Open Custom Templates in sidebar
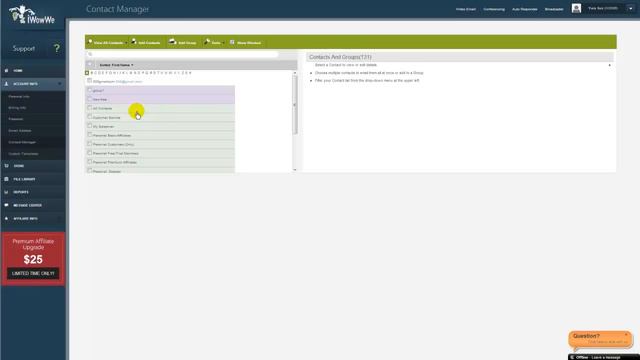640x360 pixels. point(23,154)
